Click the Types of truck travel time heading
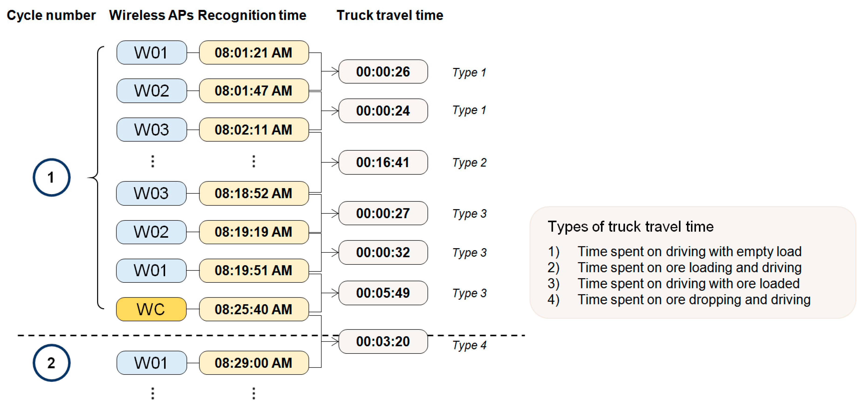Viewport: 868px width, 409px height. click(630, 227)
